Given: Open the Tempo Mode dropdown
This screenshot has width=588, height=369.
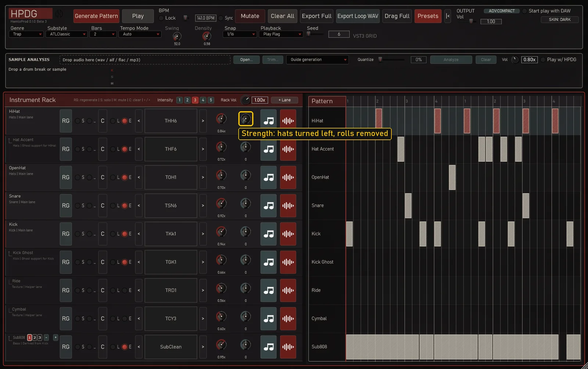Looking at the screenshot, I should [140, 34].
